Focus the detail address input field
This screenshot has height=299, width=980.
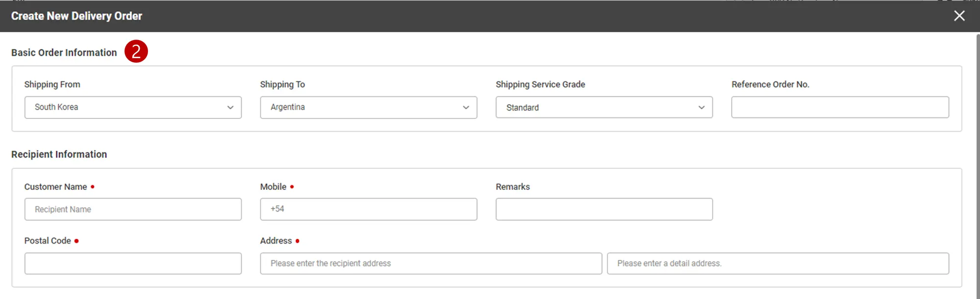(x=778, y=263)
